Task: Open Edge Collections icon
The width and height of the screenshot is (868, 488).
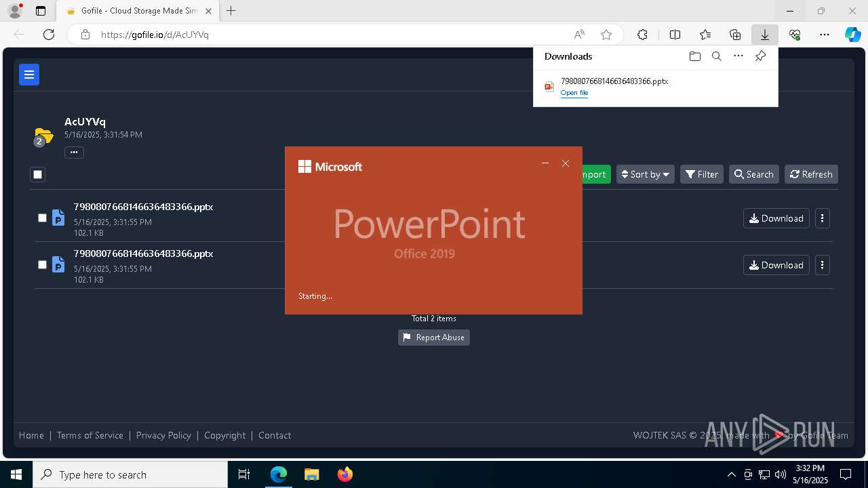Action: (x=735, y=35)
